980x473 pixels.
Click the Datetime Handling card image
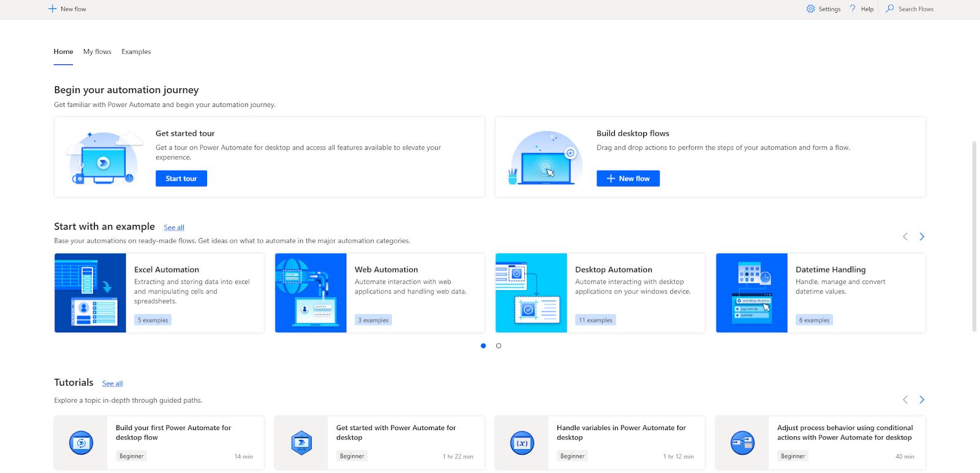click(752, 293)
